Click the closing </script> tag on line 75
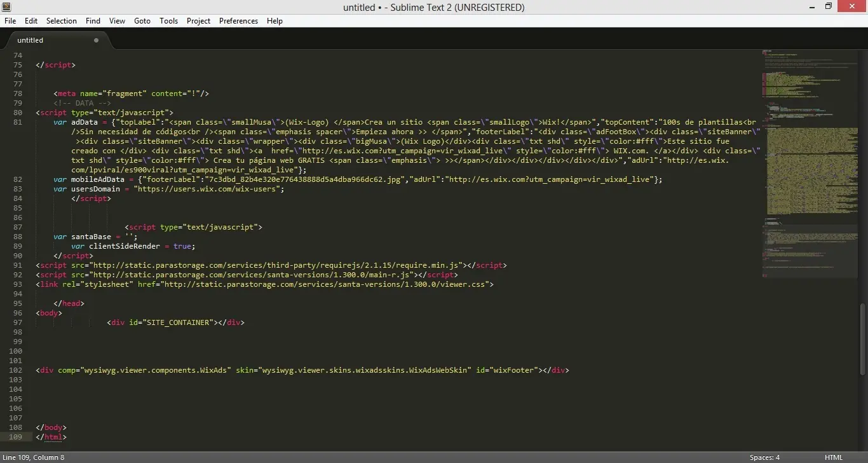The image size is (868, 463). pos(55,65)
